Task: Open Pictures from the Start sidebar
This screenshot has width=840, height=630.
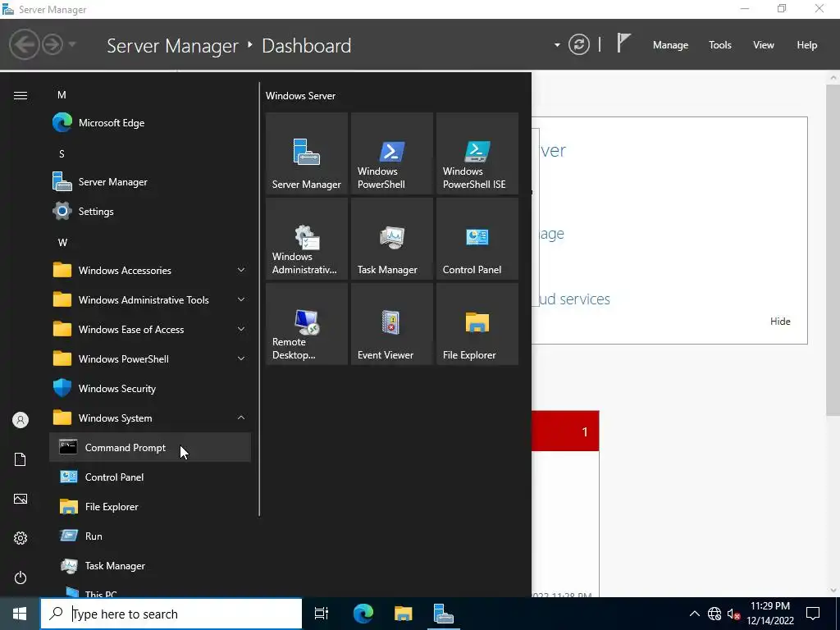Action: point(21,499)
